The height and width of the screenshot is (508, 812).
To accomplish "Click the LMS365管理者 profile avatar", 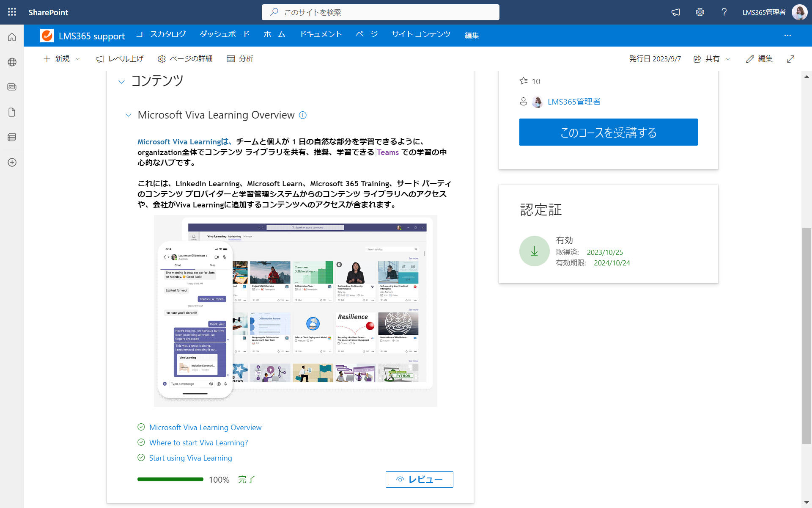I will coord(799,12).
